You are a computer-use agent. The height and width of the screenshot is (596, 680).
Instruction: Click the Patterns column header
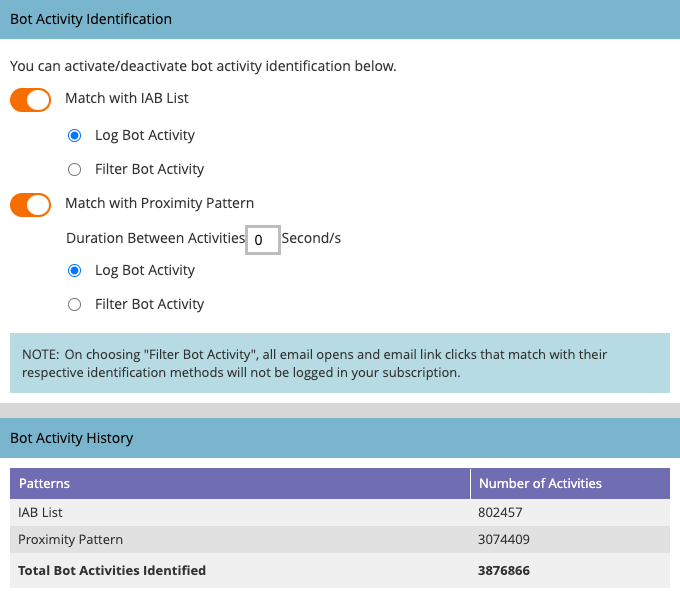click(240, 484)
